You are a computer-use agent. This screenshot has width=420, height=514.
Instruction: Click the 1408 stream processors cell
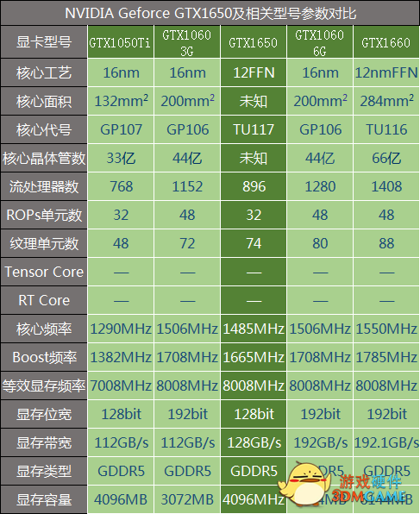(386, 186)
